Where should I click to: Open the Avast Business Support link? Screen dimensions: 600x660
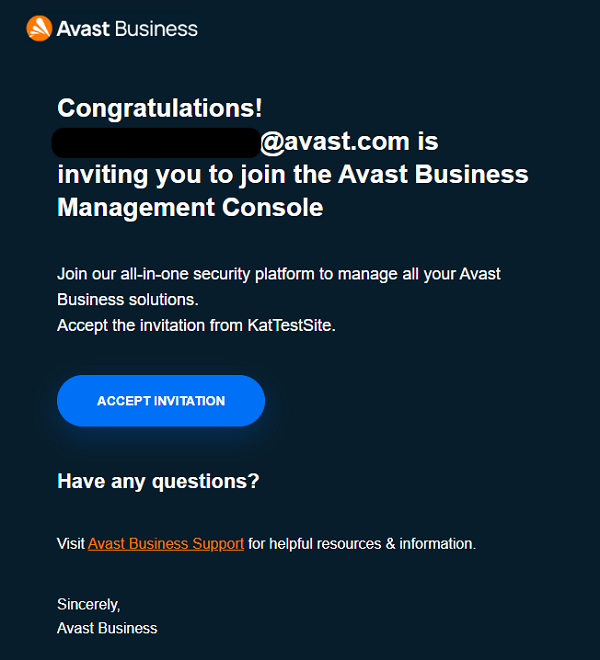click(x=166, y=544)
